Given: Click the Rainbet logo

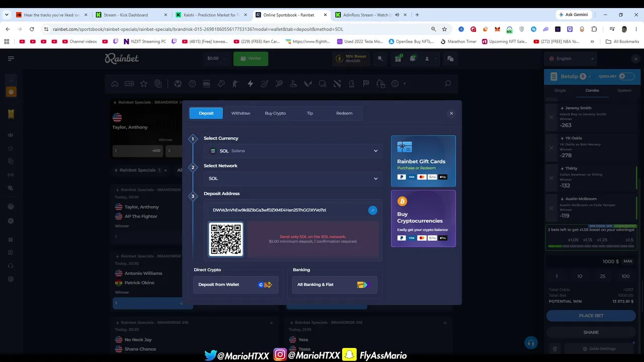Looking at the screenshot, I should click(x=122, y=58).
